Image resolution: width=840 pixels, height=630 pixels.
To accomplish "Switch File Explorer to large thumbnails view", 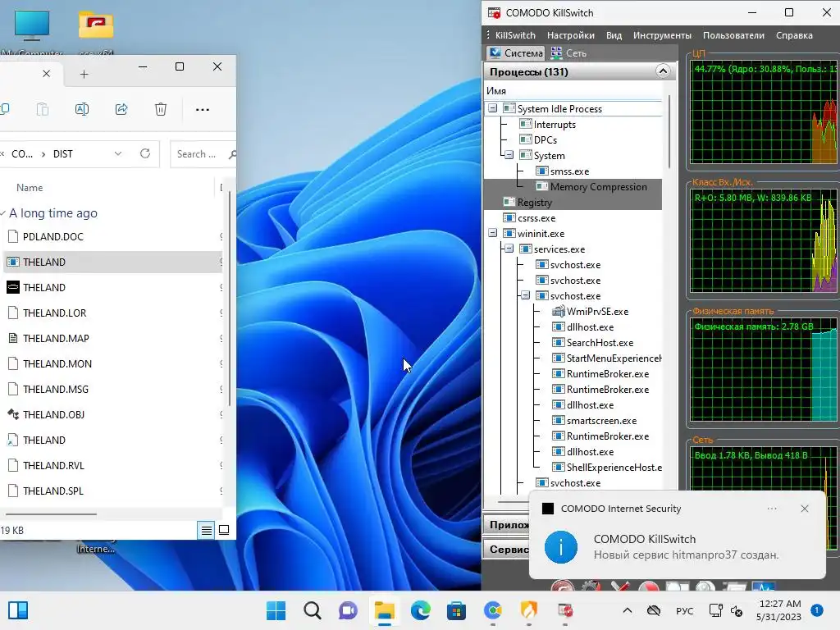I will pos(224,531).
